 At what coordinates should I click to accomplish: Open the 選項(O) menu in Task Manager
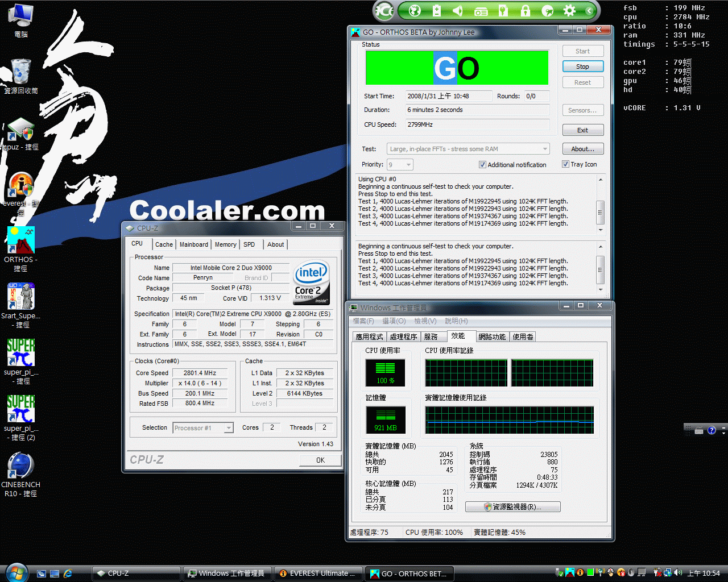click(x=394, y=321)
